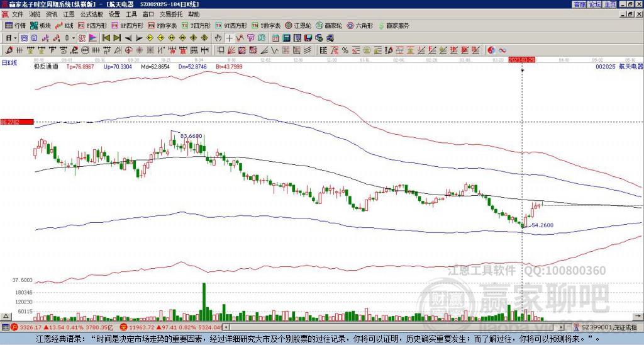Screen dimensions: 644x345
Task: Open the 江恩 menu
Action: point(69,14)
